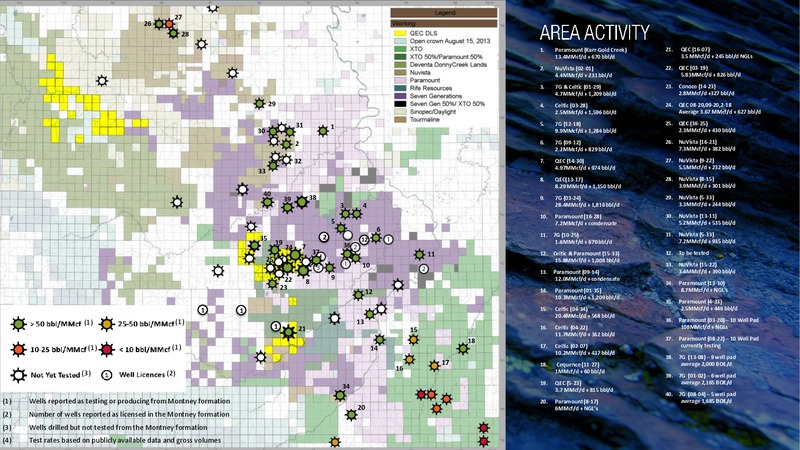Image resolution: width=800 pixels, height=450 pixels.
Task: Click well marker 39 on the map
Action: click(x=288, y=208)
